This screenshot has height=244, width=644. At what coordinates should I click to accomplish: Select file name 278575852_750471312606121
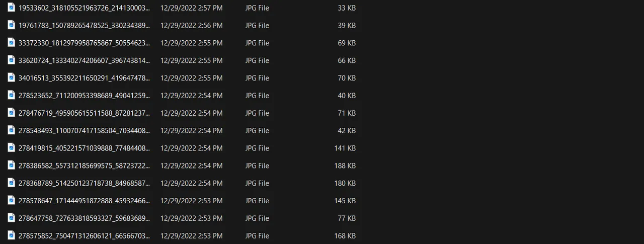click(x=84, y=236)
